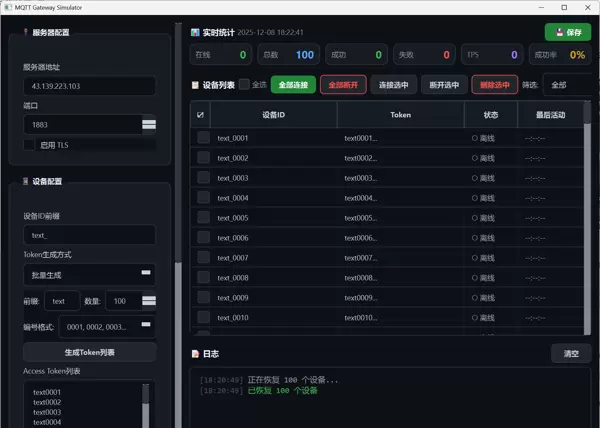Click the 日志 log document icon
Image resolution: width=600 pixels, height=428 pixels.
(195, 354)
